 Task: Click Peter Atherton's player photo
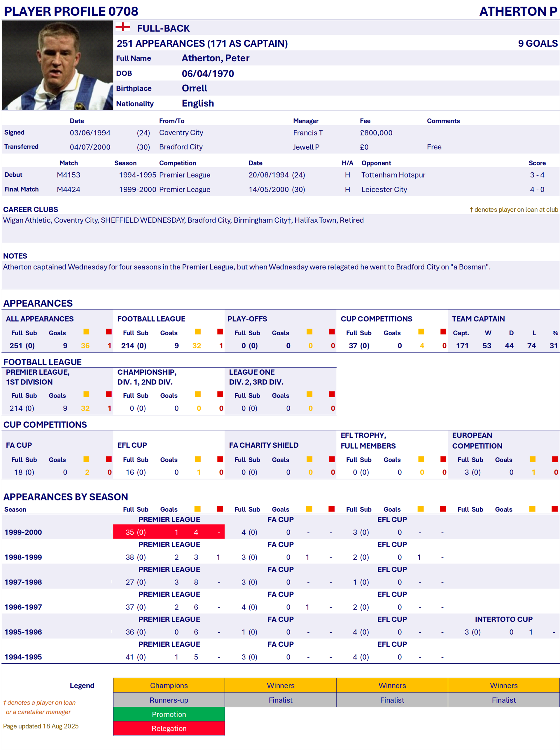click(57, 65)
